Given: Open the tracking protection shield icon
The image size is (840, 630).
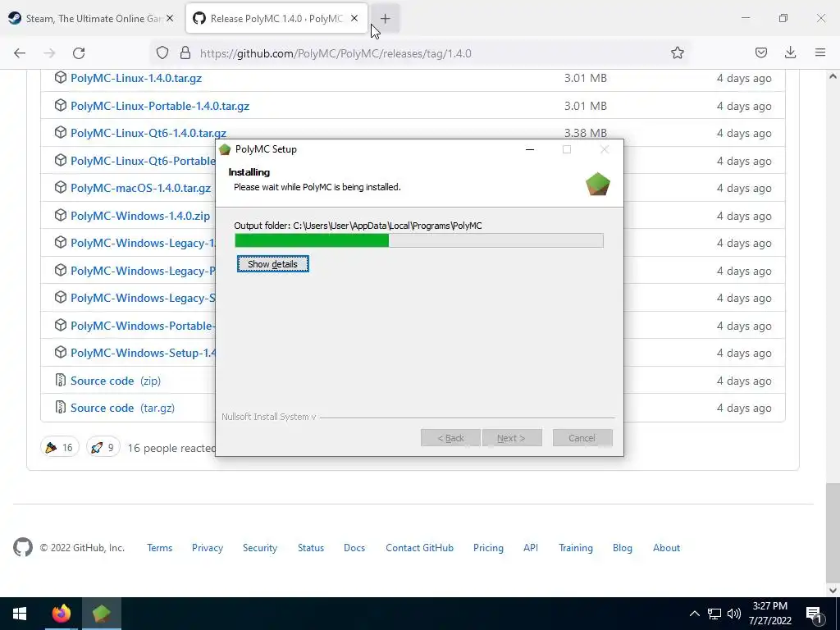Looking at the screenshot, I should pyautogui.click(x=162, y=52).
